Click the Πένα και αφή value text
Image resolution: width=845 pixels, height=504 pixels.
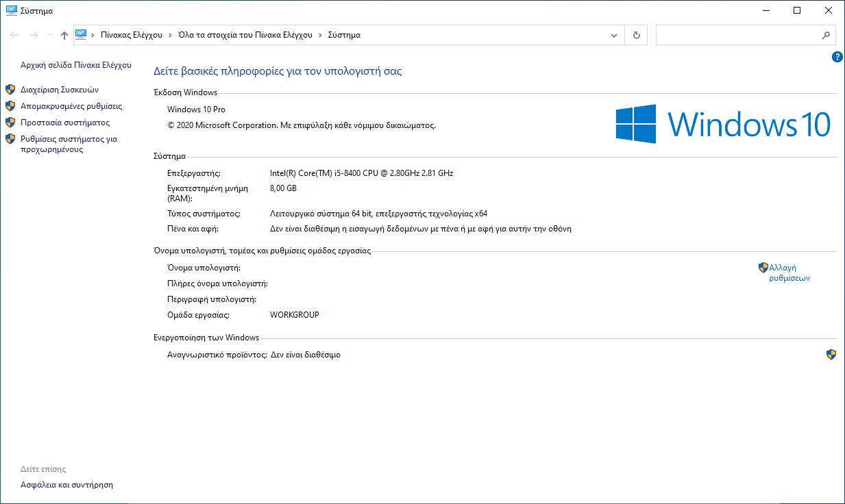click(x=421, y=229)
